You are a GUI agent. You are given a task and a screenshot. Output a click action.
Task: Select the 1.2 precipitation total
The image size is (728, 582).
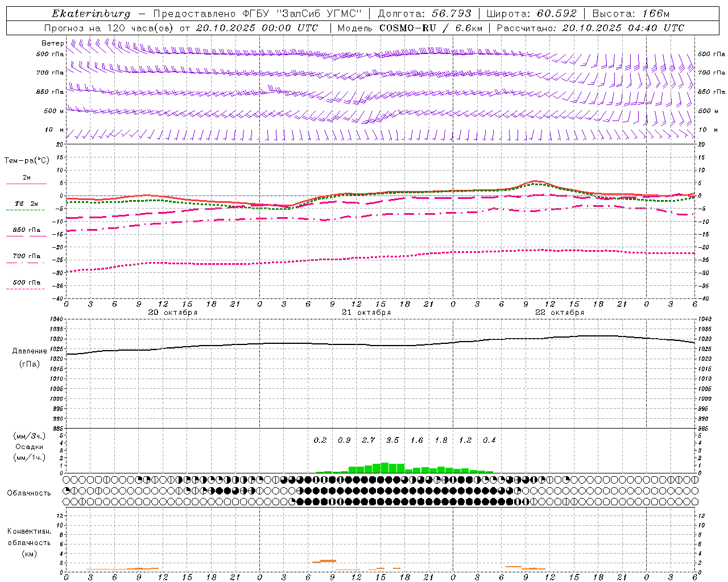coord(465,440)
